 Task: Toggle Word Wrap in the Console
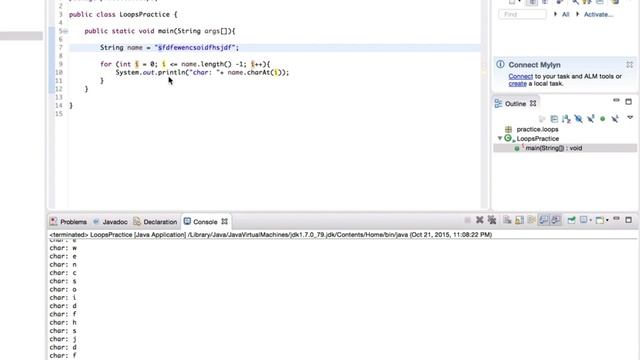click(531, 220)
